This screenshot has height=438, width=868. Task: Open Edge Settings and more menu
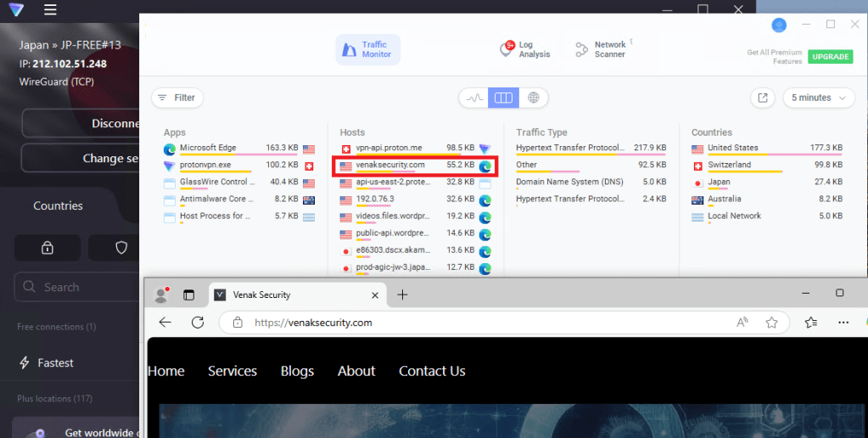click(x=843, y=323)
